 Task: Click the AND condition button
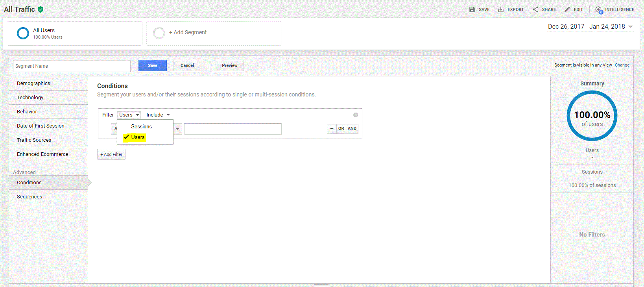[352, 129]
